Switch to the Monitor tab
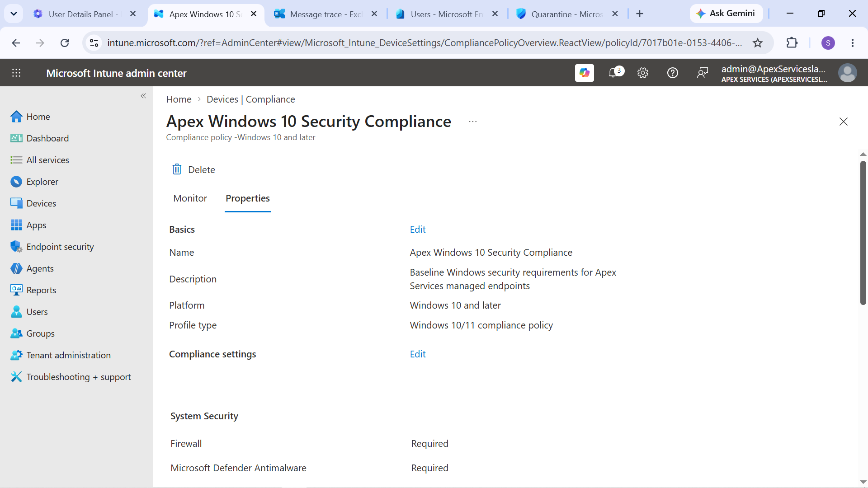The image size is (868, 488). click(x=190, y=198)
